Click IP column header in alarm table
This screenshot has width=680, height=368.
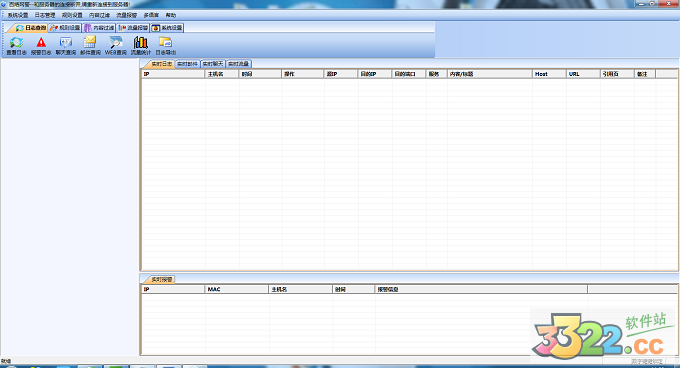173,289
